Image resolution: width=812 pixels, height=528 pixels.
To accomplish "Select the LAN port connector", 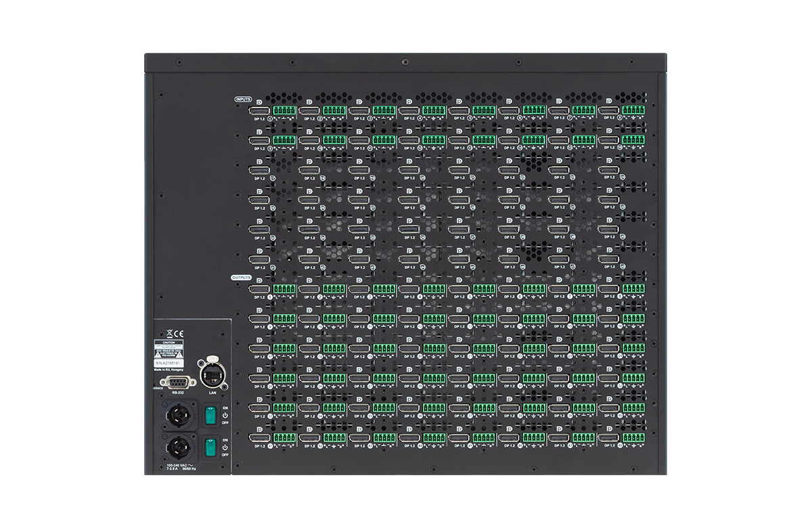I will tap(212, 375).
